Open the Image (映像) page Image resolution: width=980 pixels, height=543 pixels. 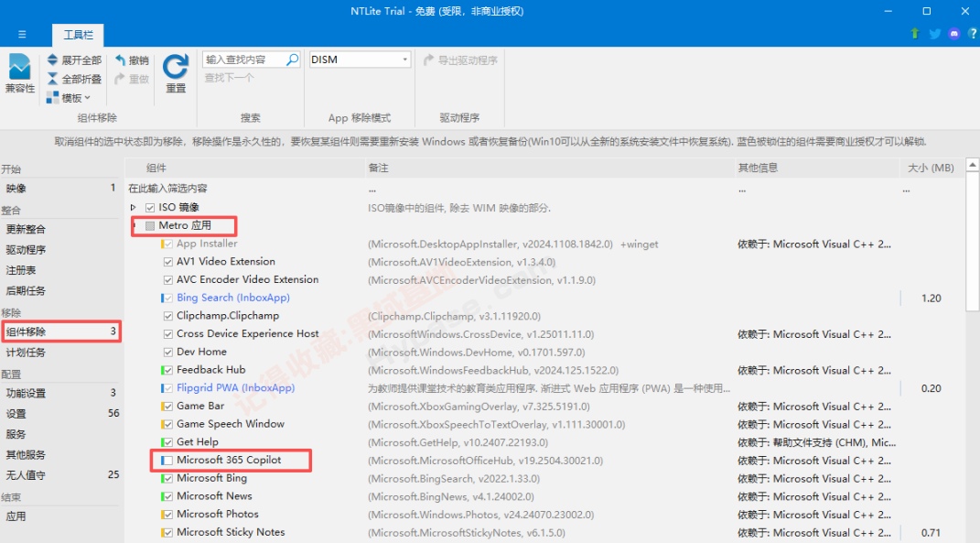(60, 189)
